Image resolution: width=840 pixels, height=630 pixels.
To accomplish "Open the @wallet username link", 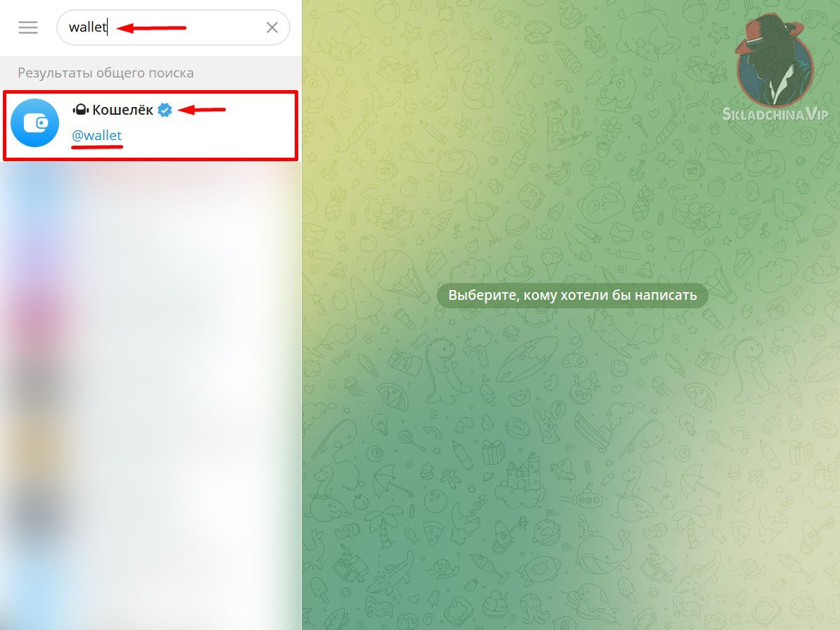I will pos(97,135).
